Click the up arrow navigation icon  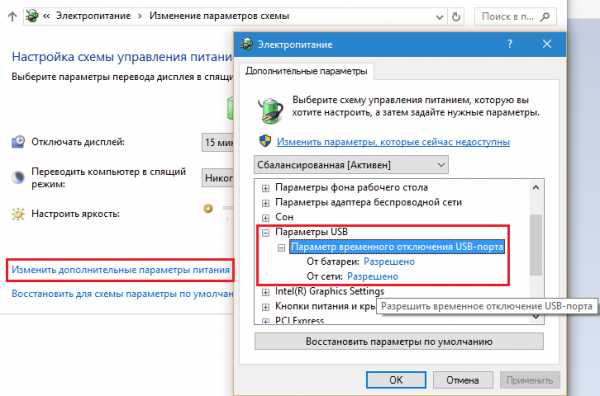point(12,16)
